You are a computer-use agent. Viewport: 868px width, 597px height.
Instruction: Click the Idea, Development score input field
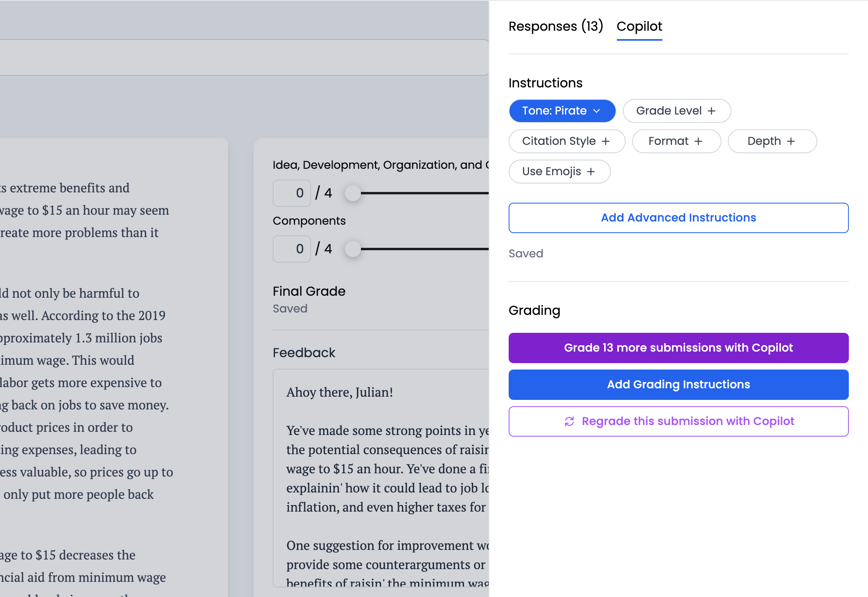pos(292,193)
